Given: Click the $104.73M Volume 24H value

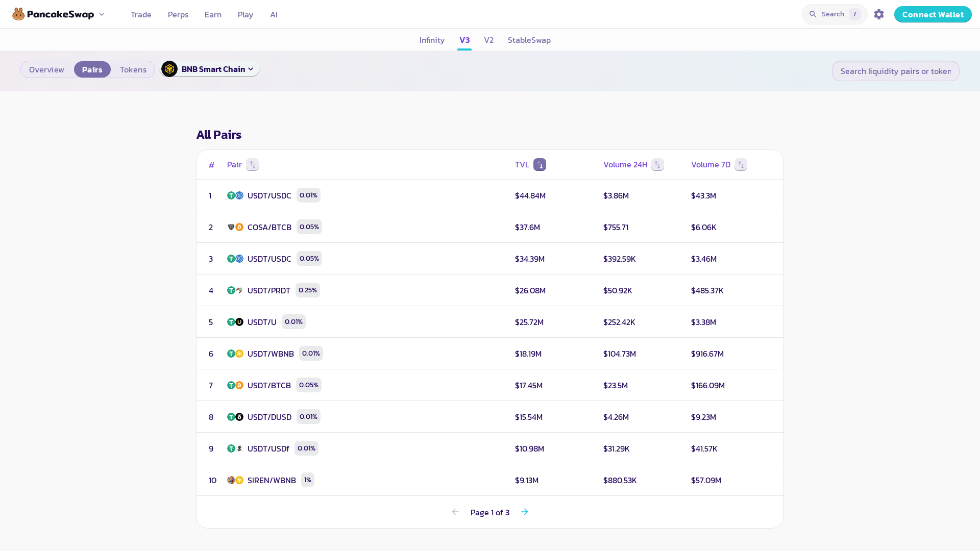Looking at the screenshot, I should 620,354.
